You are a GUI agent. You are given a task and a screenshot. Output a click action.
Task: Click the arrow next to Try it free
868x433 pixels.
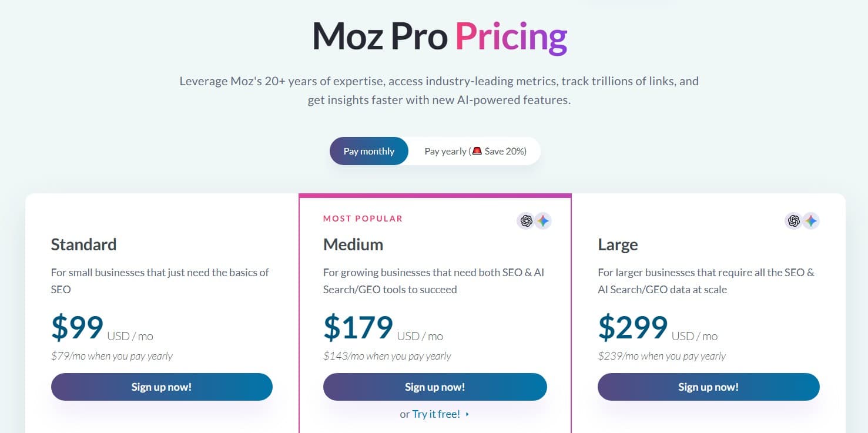point(467,414)
